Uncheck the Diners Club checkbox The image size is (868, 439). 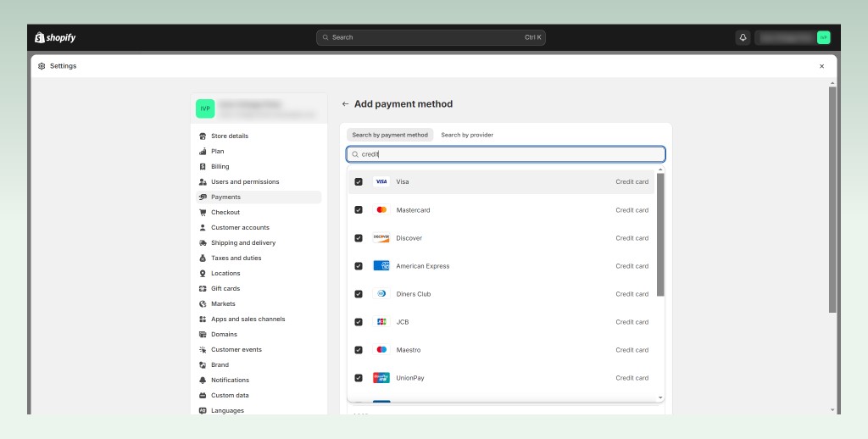[359, 294]
